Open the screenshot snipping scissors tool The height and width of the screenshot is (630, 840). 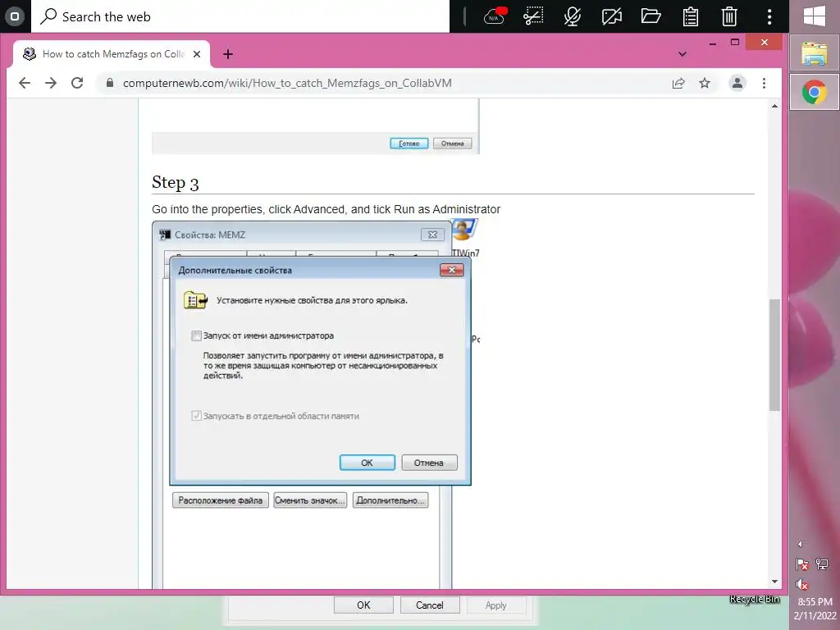coord(533,16)
